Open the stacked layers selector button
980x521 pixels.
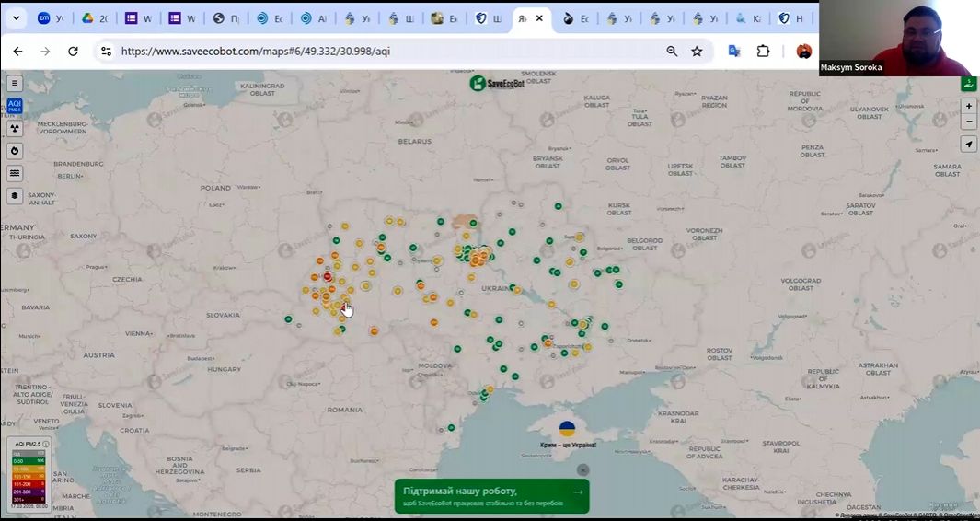tap(14, 196)
